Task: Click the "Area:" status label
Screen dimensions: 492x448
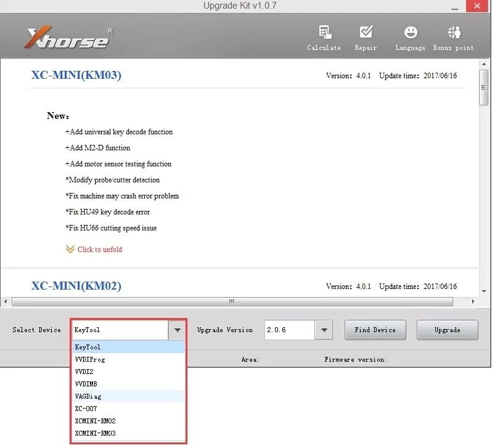Action: coord(250,359)
